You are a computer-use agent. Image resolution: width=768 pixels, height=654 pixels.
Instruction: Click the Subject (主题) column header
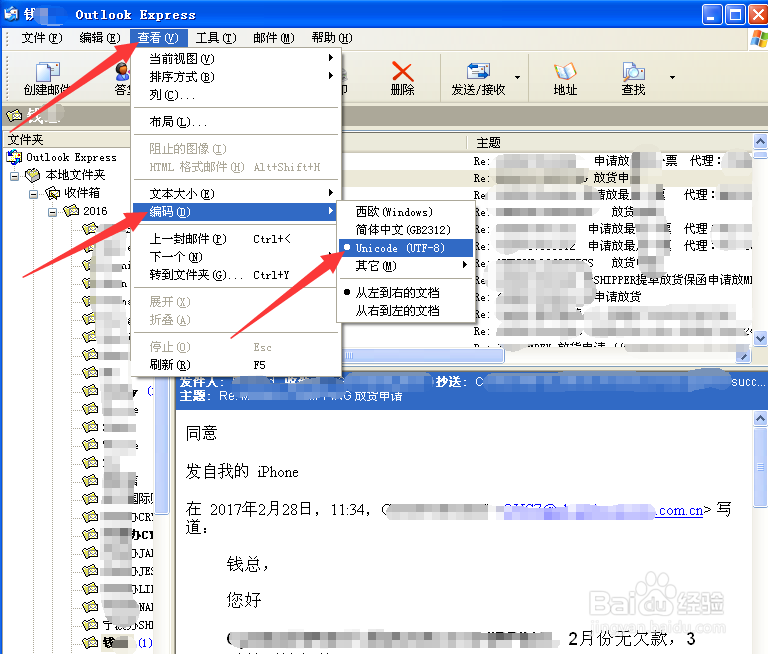coord(610,143)
